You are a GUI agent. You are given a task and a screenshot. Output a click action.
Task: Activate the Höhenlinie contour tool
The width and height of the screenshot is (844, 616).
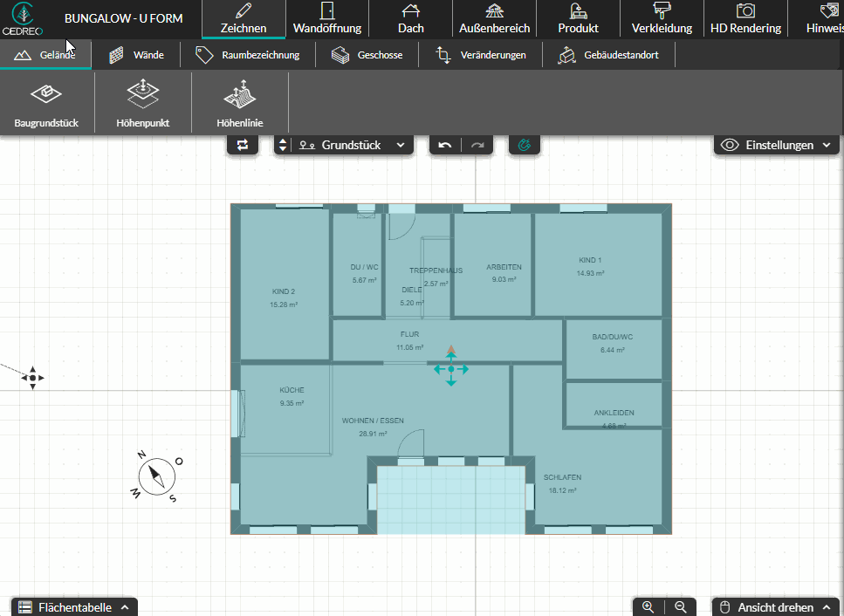click(x=239, y=103)
